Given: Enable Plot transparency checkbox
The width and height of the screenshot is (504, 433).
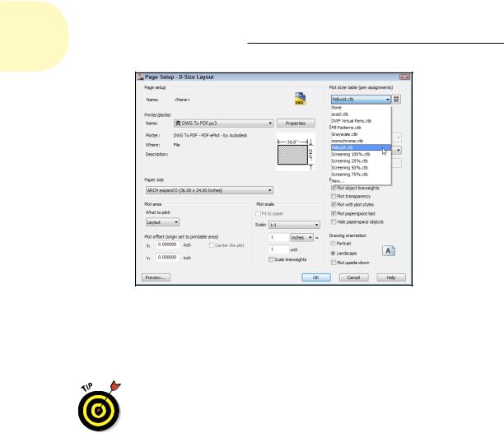Looking at the screenshot, I should pyautogui.click(x=334, y=196).
